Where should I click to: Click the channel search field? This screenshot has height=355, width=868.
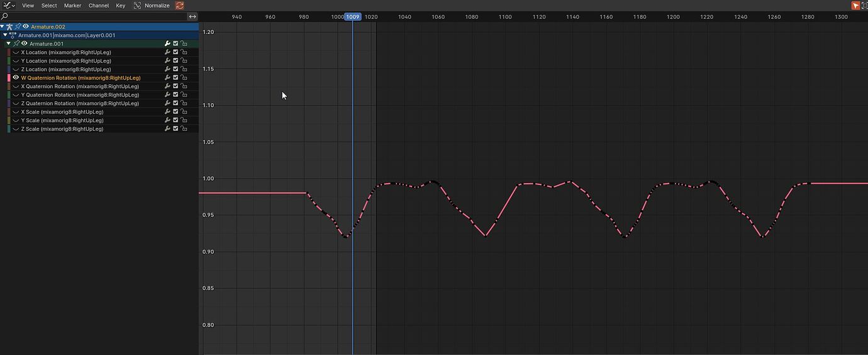(x=93, y=16)
